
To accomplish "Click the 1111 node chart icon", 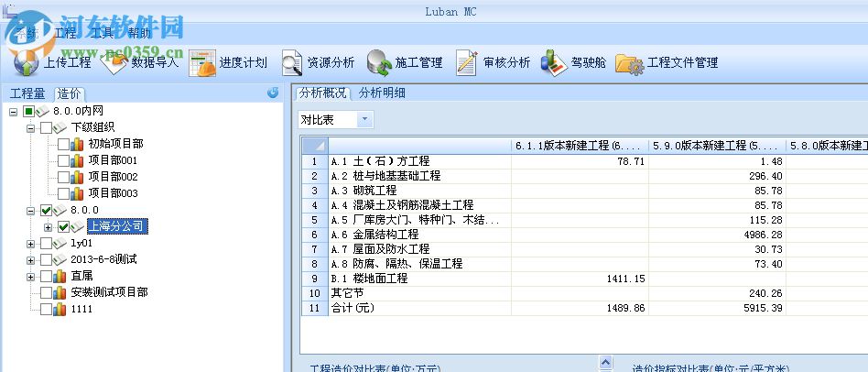I will pos(60,309).
